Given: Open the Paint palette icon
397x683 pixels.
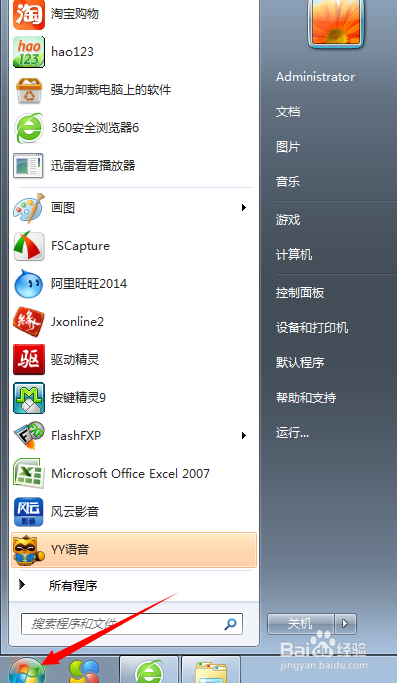Looking at the screenshot, I should point(29,208).
